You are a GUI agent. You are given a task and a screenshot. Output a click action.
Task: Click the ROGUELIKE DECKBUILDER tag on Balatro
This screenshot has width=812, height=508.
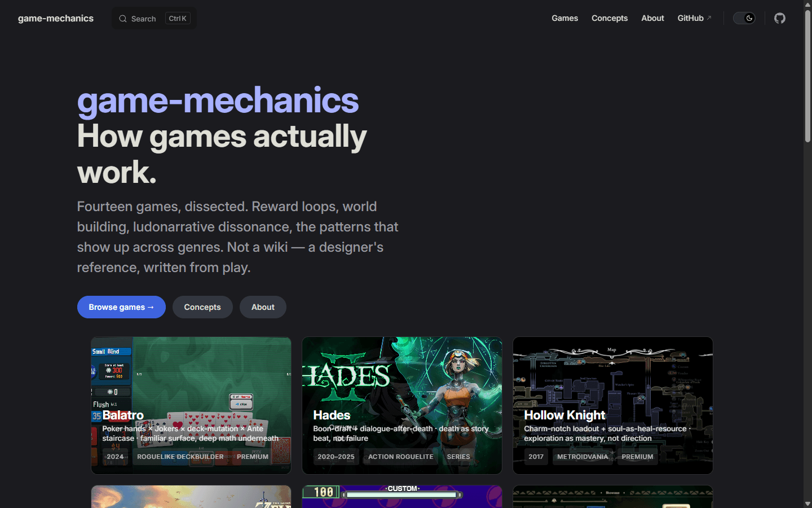(180, 457)
